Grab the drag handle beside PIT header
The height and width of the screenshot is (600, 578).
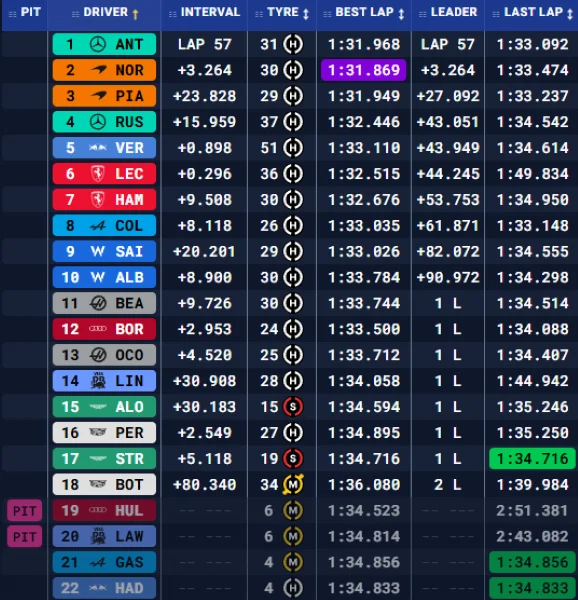point(13,14)
